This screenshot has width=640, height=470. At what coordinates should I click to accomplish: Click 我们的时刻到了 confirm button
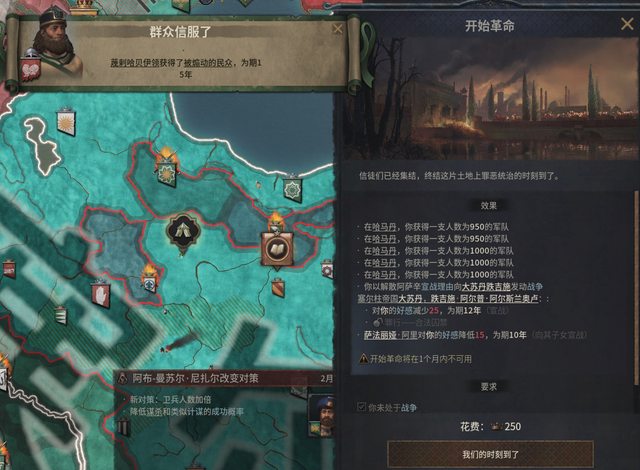490,454
